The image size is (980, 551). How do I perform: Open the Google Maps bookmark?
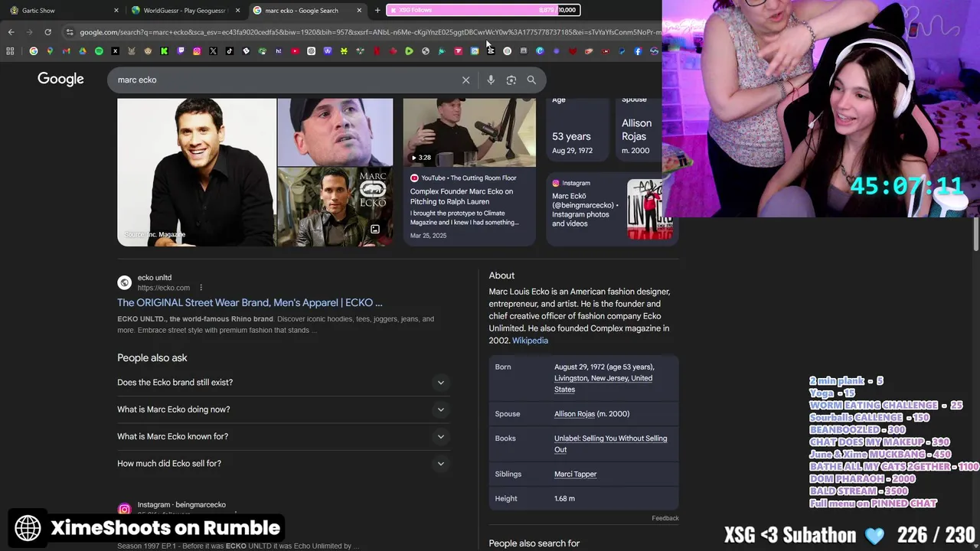[x=50, y=51]
